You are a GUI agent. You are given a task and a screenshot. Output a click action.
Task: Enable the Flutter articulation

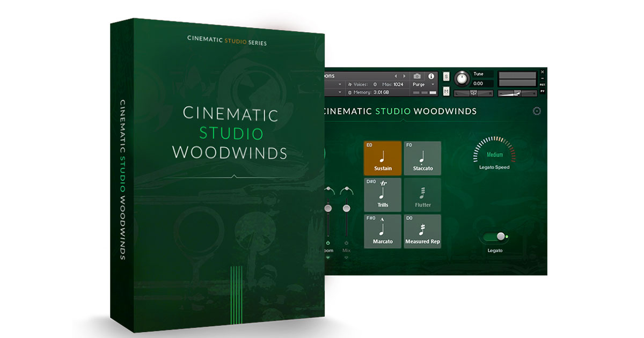click(422, 195)
